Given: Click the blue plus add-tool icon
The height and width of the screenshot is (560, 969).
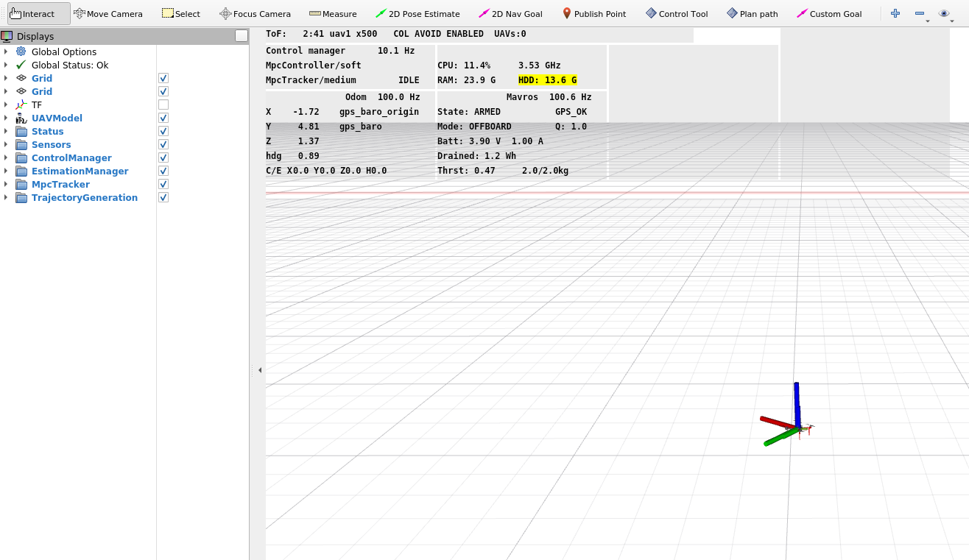Looking at the screenshot, I should [x=895, y=13].
